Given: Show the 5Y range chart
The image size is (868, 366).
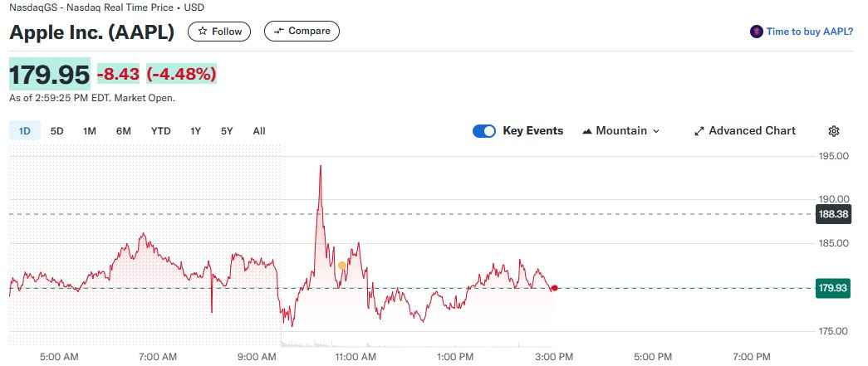Looking at the screenshot, I should coord(227,131).
